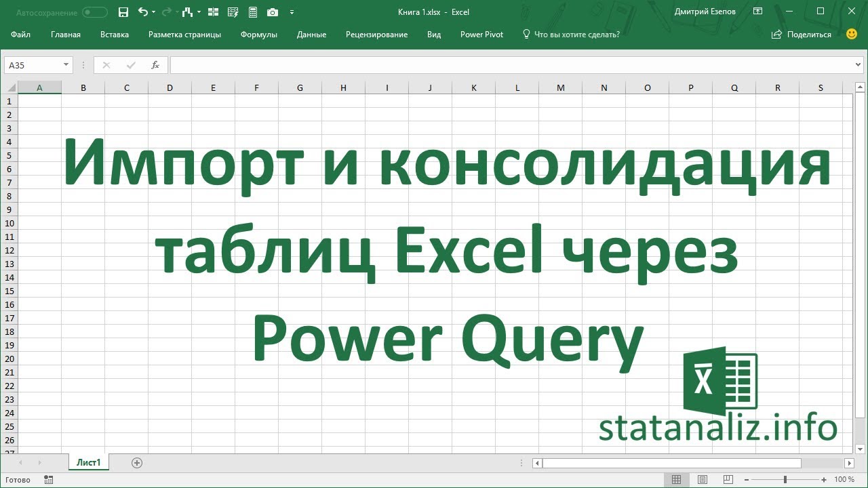Screen dimensions: 868x488
Task: Click the macro recording icon in status bar
Action: [x=48, y=479]
